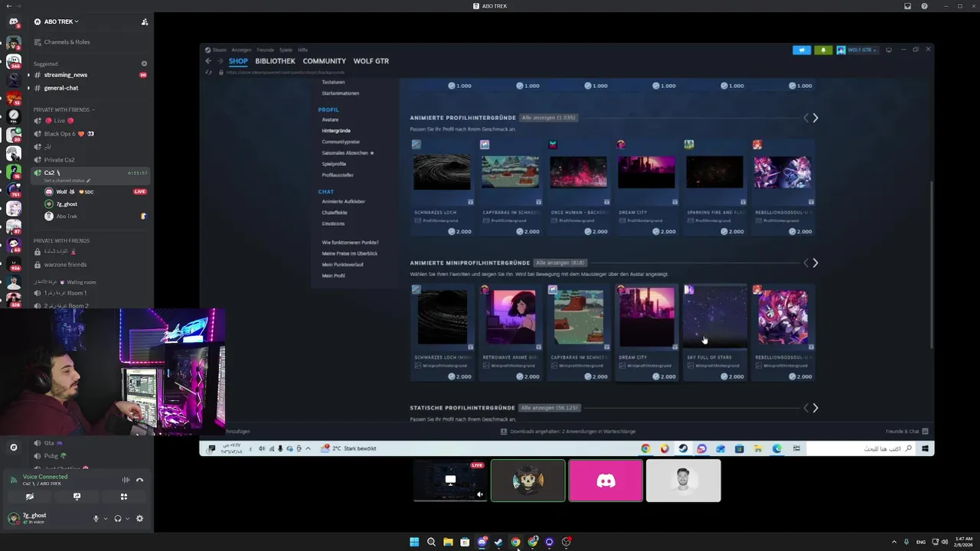Dismiss the Suggested channels section

pos(144,64)
